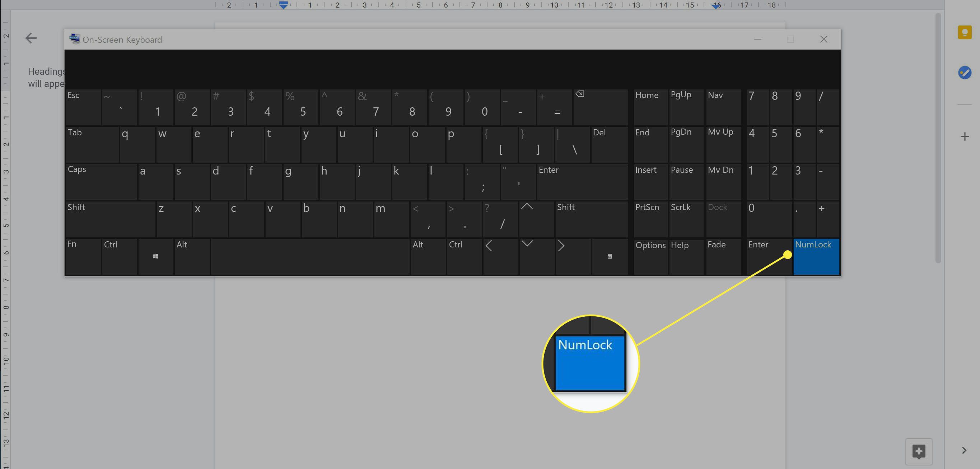Image resolution: width=980 pixels, height=469 pixels.
Task: Click the numeric keypad 0 key
Action: pos(769,219)
